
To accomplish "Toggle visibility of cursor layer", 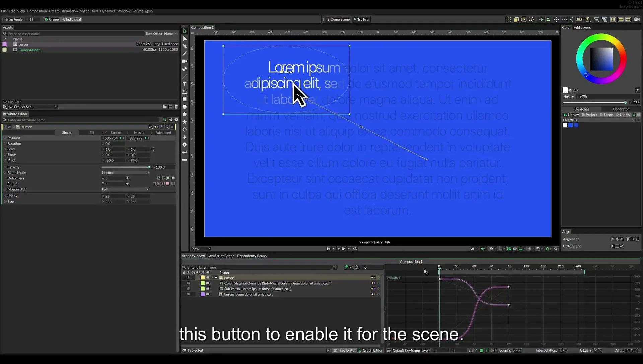I will (188, 278).
